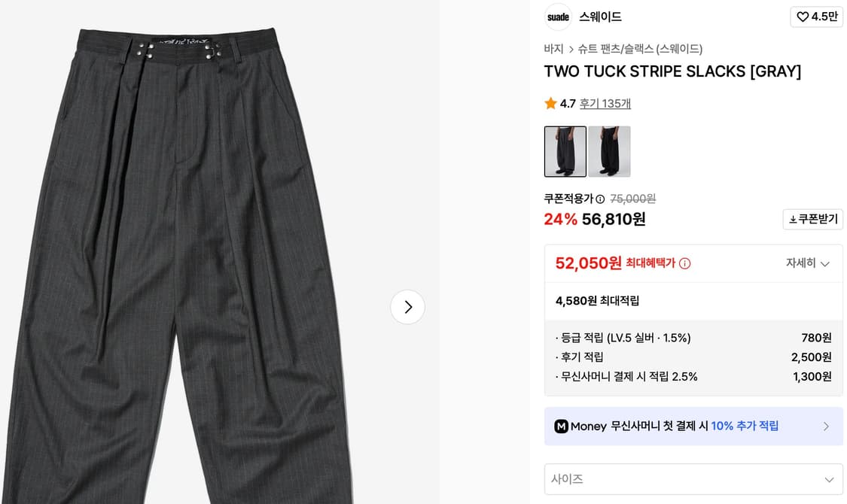This screenshot has height=504, width=847.
Task: Open the info icon beside 최대혜택가
Action: [684, 263]
